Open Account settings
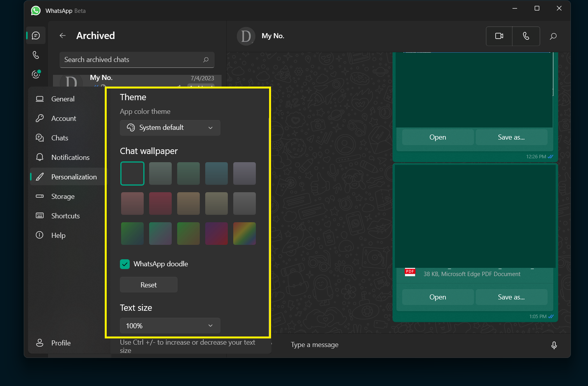 click(67, 119)
